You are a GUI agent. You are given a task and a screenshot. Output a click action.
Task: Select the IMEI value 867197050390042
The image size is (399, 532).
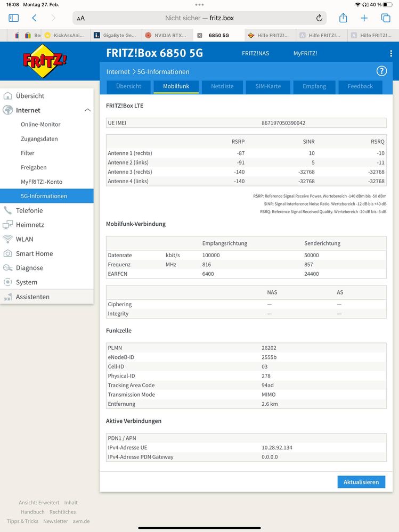283,123
